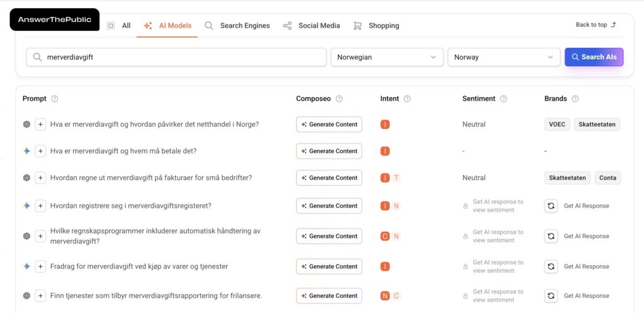Get AI Response for merverdiavgiftsregisteret prompt
644x313 pixels.
tap(577, 206)
